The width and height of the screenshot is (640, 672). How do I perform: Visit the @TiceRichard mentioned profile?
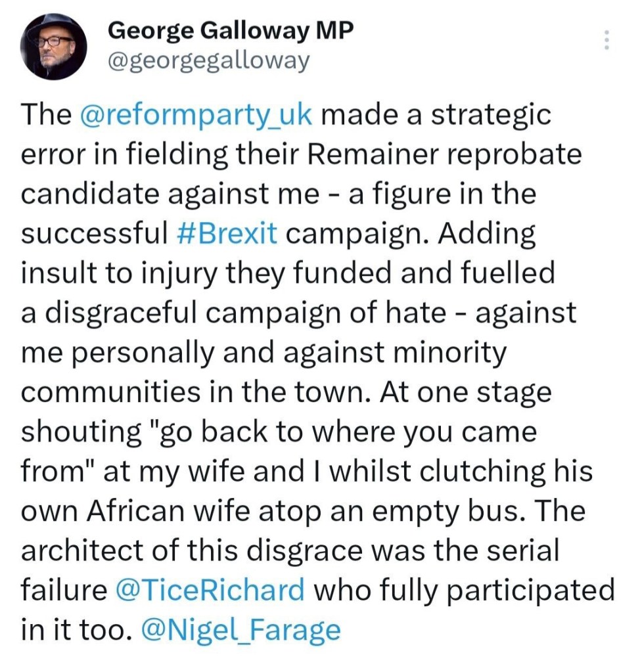coord(209,589)
